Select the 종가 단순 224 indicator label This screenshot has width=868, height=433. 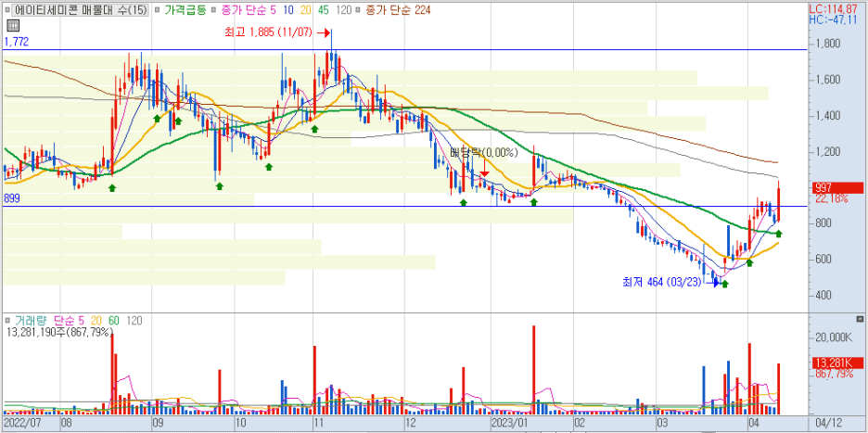pyautogui.click(x=398, y=10)
